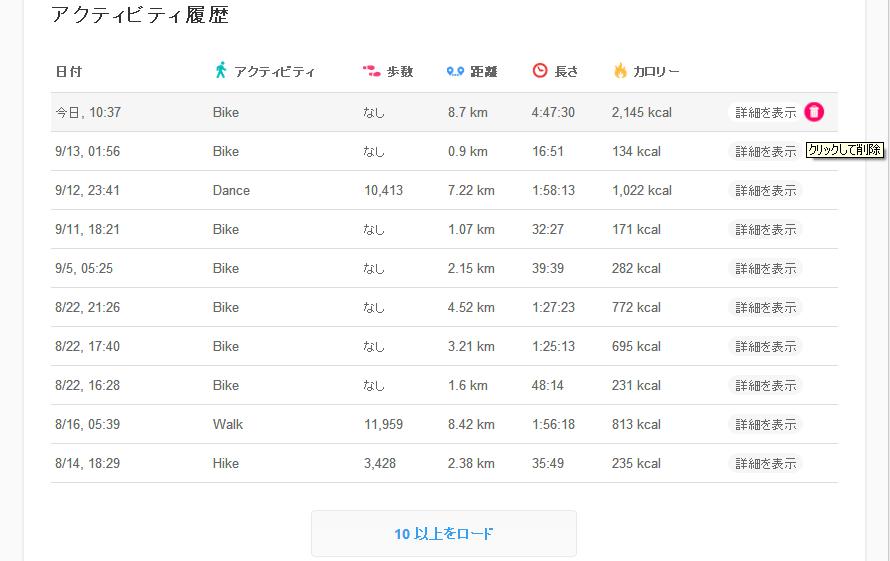Click 詳細を表示 on the 9/5 05:25 row

point(766,269)
